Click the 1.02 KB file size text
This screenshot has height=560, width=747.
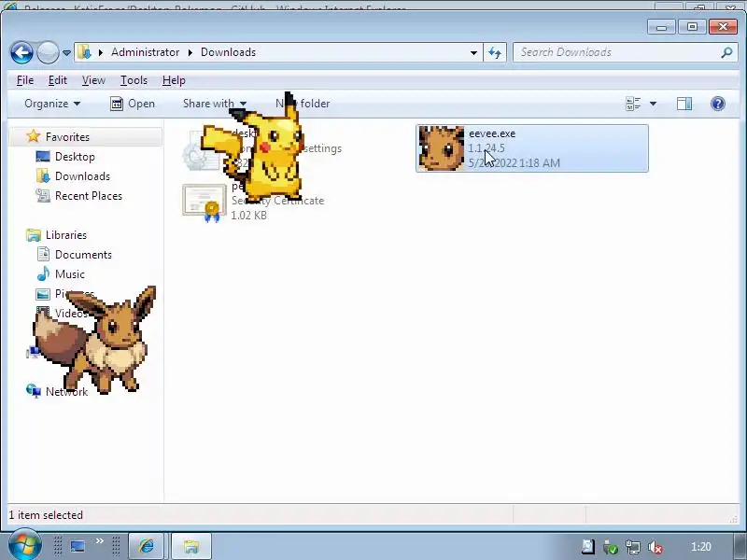click(248, 216)
